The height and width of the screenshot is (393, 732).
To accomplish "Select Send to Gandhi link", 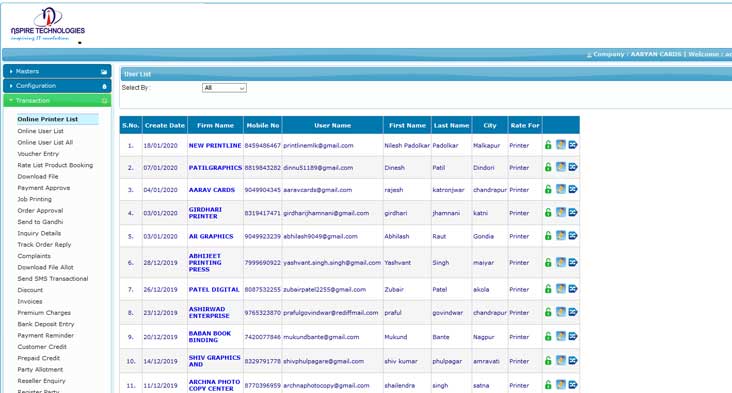I will pos(40,222).
